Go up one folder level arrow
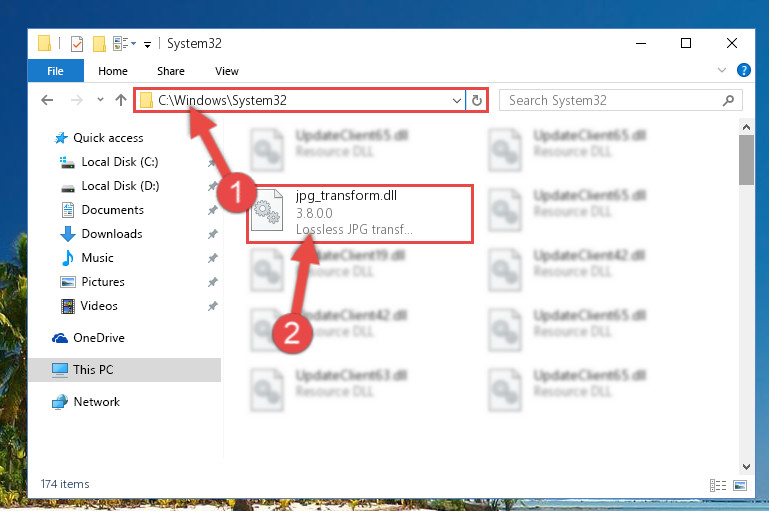The height and width of the screenshot is (511, 769). coord(121,101)
